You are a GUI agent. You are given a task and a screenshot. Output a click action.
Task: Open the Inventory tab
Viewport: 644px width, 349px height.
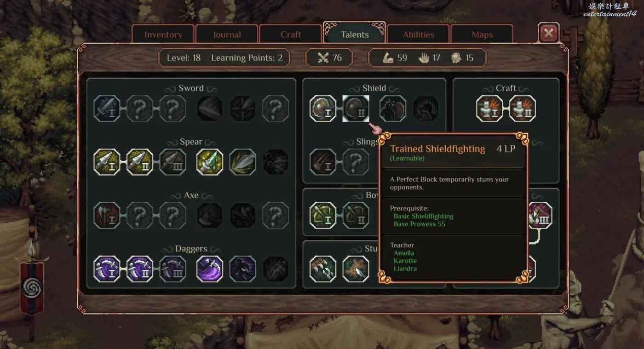pos(163,34)
